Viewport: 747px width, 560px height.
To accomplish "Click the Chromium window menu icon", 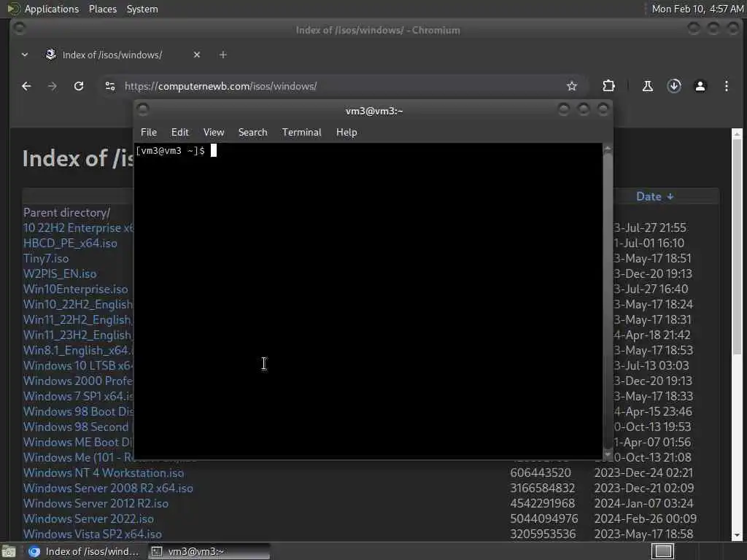I will 20,28.
